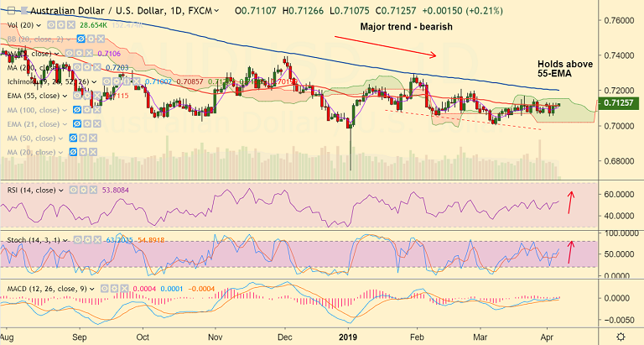Open RSI indicator settings gear
This screenshot has width=644, height=345.
coord(83,190)
